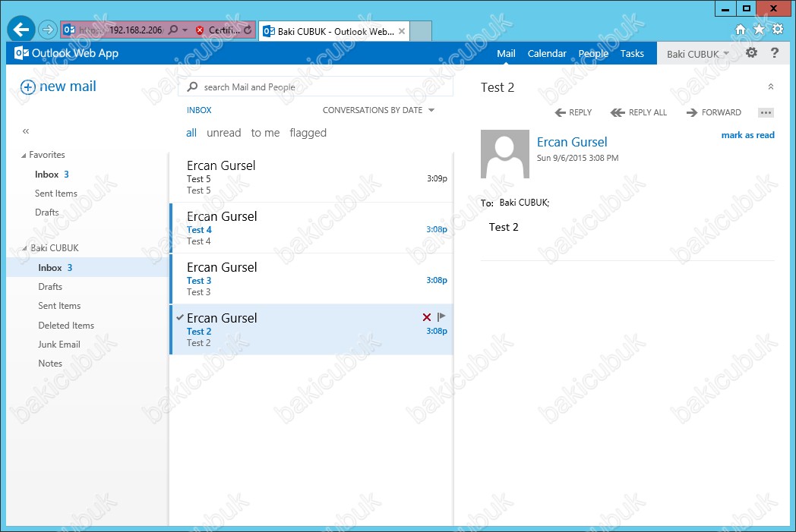The width and height of the screenshot is (796, 532).
Task: Open Sent Items under Baki CUBUK mailbox
Action: click(x=59, y=306)
